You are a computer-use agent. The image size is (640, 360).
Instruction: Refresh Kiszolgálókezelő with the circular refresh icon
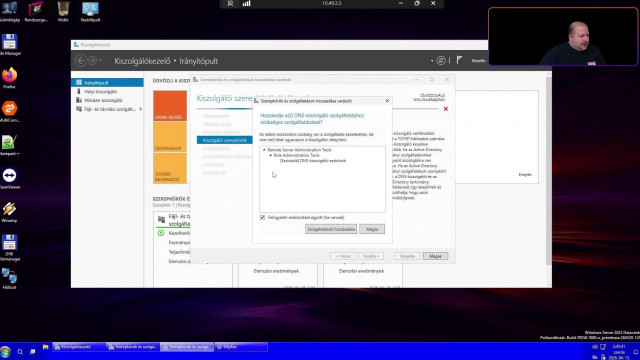441,61
